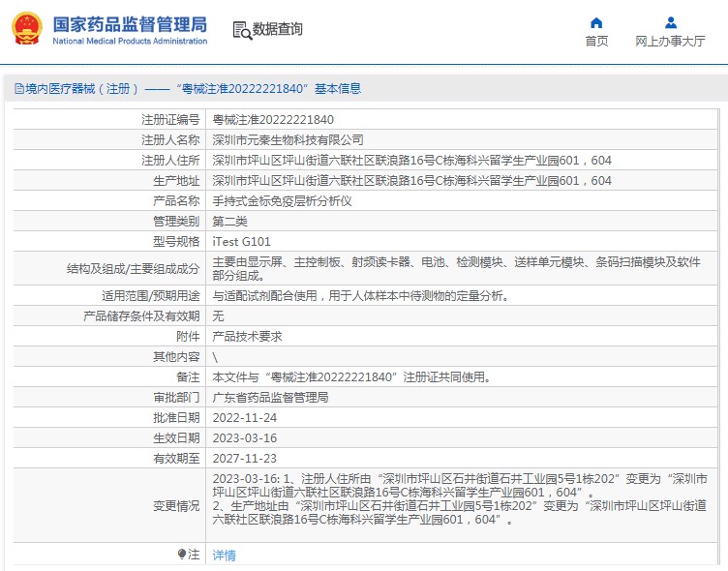Click the 备注 row label
This screenshot has height=571, width=728.
point(188,376)
